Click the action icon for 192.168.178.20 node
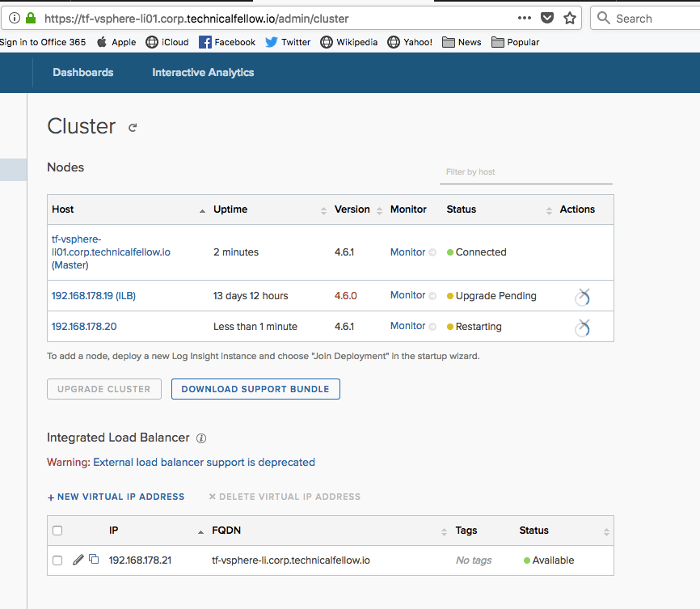 pyautogui.click(x=582, y=328)
